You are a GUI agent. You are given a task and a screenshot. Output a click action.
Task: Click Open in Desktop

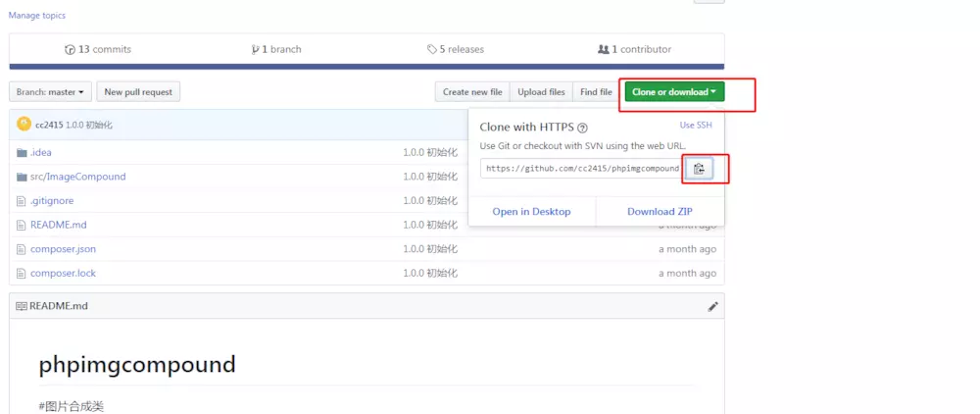[531, 211]
